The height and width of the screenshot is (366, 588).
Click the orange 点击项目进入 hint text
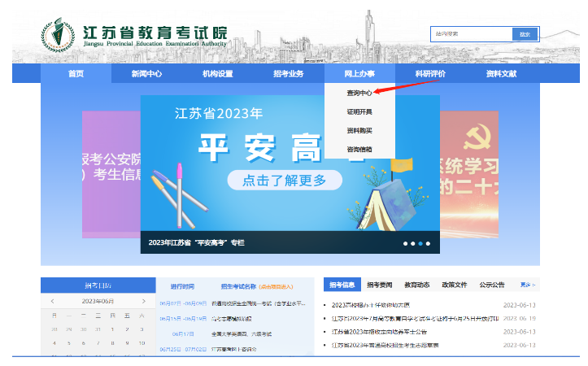[276, 286]
